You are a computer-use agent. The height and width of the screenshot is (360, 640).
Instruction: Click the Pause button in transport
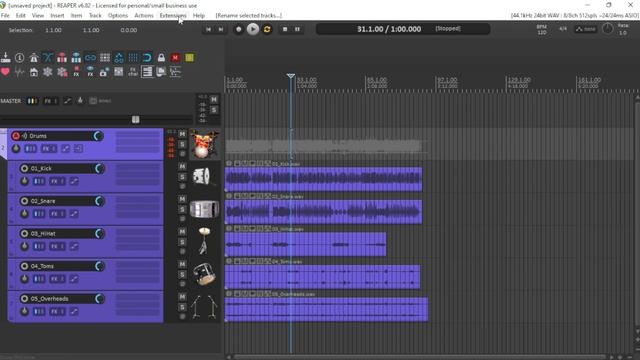tap(297, 29)
